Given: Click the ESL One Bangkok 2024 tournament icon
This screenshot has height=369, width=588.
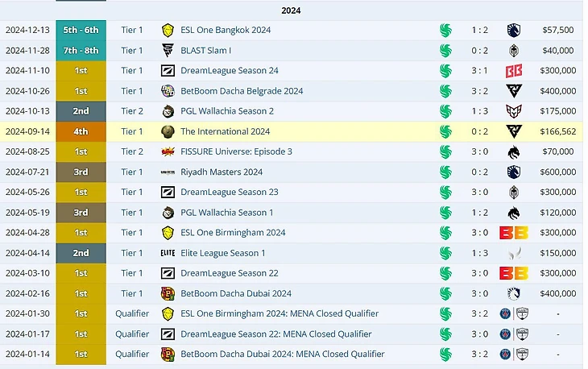Looking at the screenshot, I should (x=168, y=31).
